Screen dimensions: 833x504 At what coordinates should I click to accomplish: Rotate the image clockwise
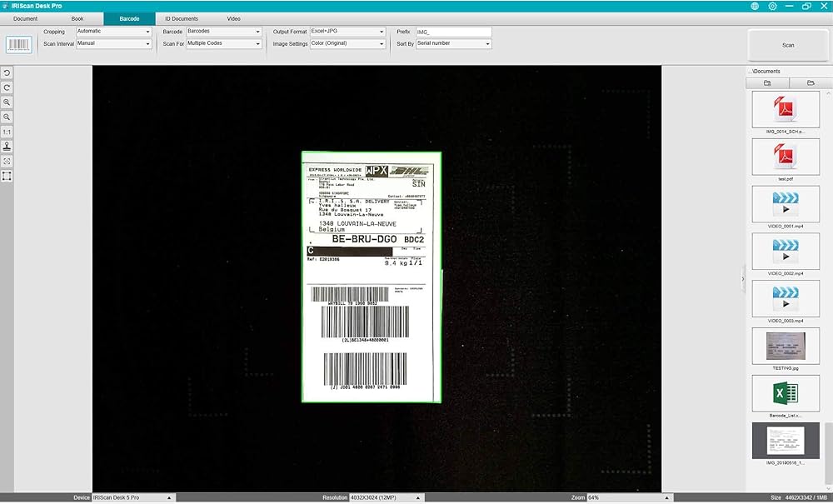(7, 87)
